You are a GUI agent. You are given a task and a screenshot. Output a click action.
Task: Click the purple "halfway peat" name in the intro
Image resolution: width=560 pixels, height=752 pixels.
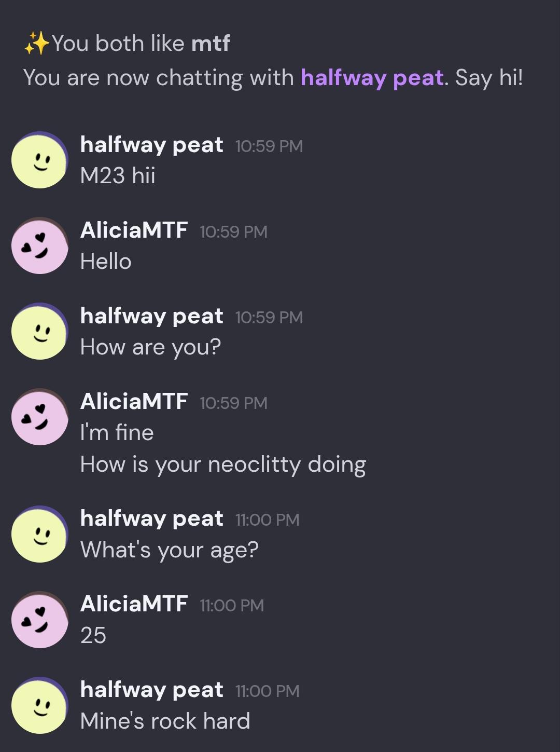tap(372, 78)
